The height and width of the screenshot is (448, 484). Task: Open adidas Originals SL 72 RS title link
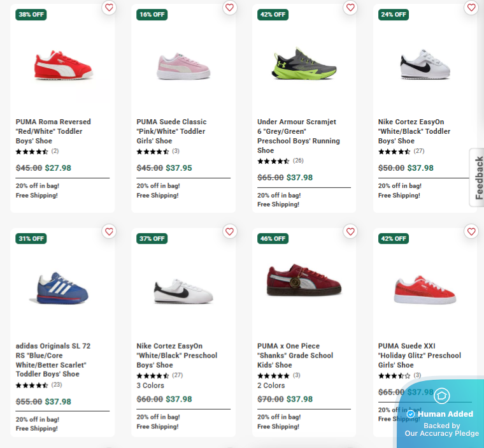click(53, 360)
